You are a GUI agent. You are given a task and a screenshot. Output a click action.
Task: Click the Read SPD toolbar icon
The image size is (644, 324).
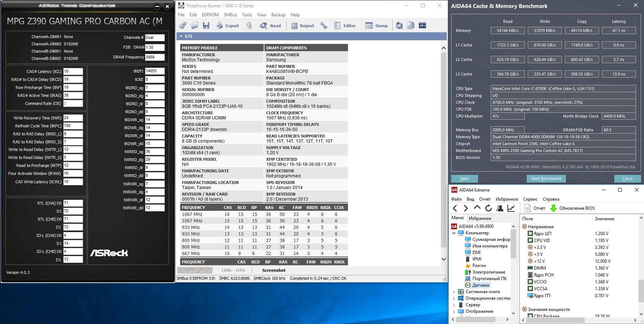pyautogui.click(x=263, y=25)
